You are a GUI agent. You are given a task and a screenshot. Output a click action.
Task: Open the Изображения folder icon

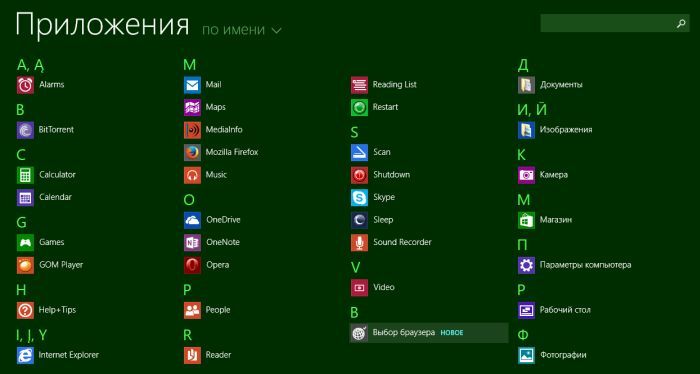(x=526, y=130)
